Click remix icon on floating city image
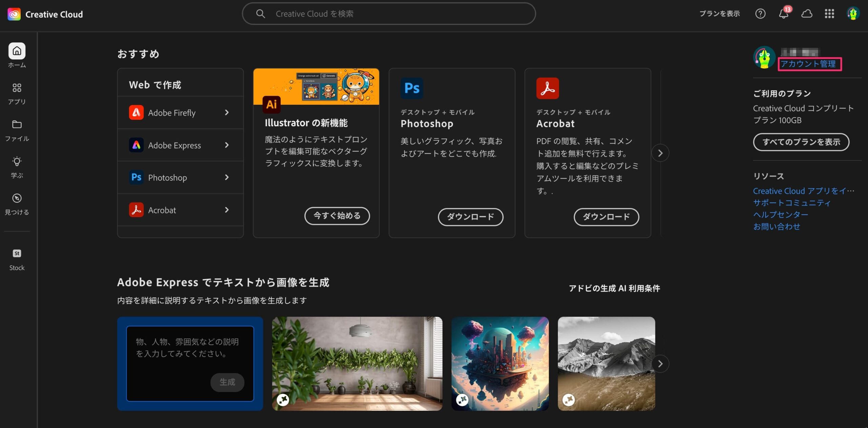 (462, 400)
